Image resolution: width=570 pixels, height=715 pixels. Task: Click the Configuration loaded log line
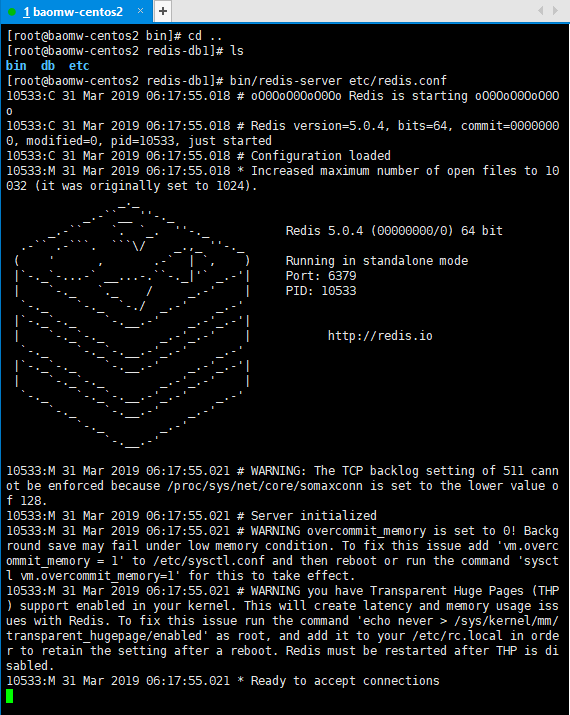[198, 156]
